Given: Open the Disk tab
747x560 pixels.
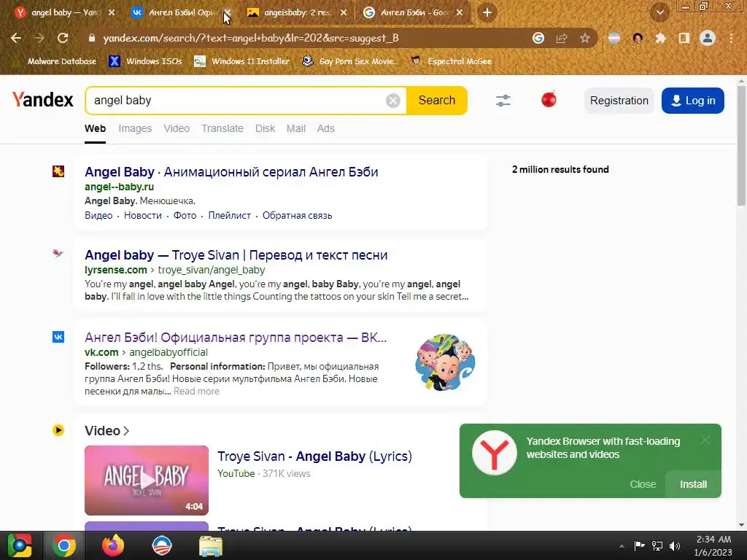Looking at the screenshot, I should click(265, 128).
